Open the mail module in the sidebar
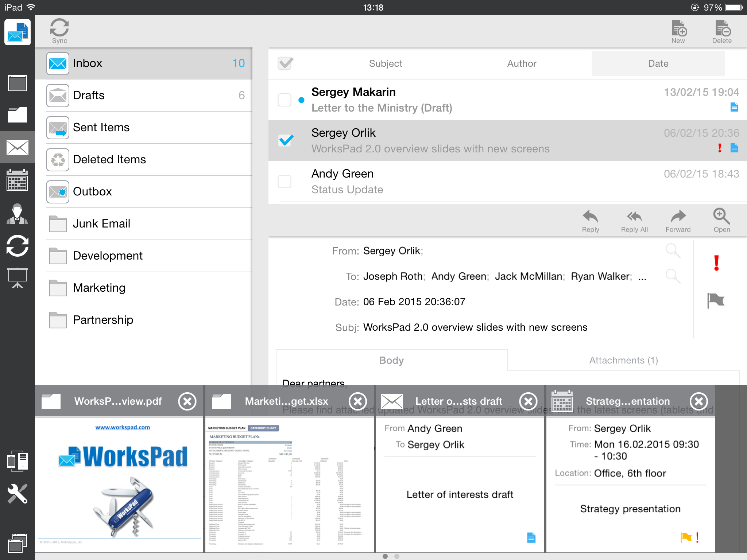This screenshot has width=747, height=560. pyautogui.click(x=17, y=147)
